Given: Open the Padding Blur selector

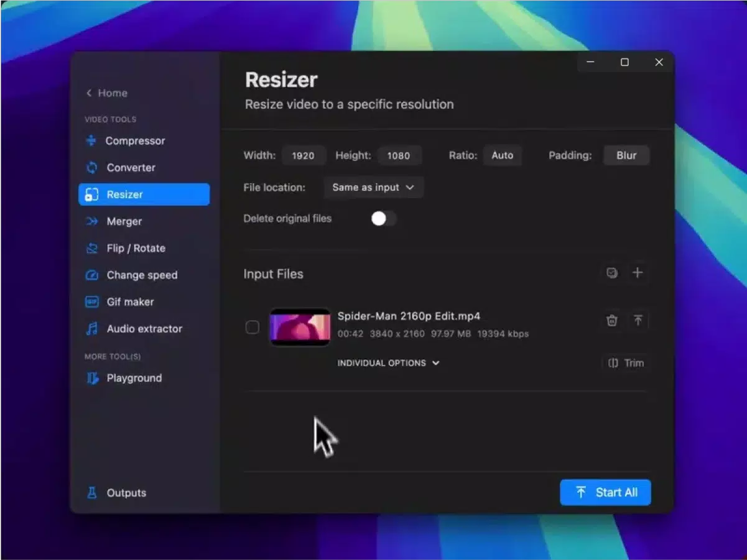Looking at the screenshot, I should point(626,155).
